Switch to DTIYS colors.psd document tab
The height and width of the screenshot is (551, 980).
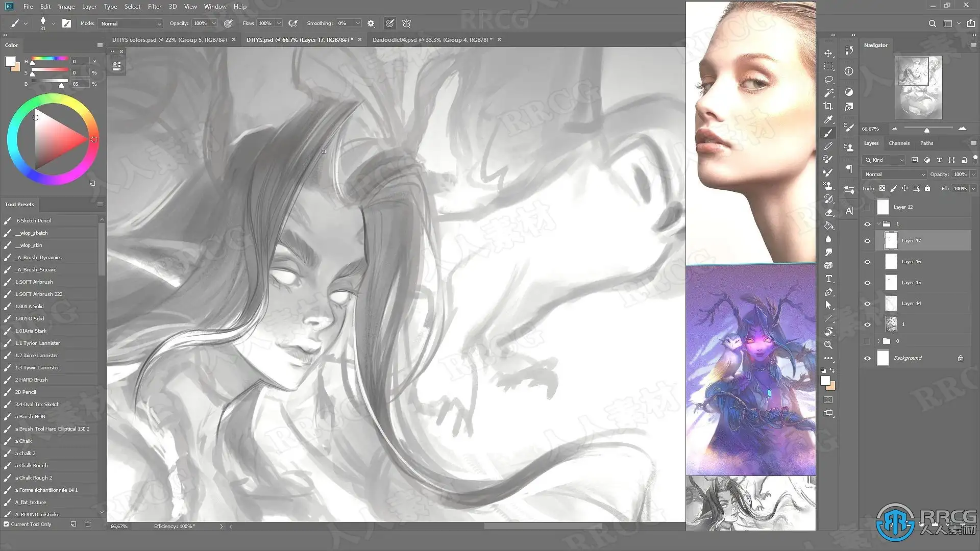tap(169, 40)
